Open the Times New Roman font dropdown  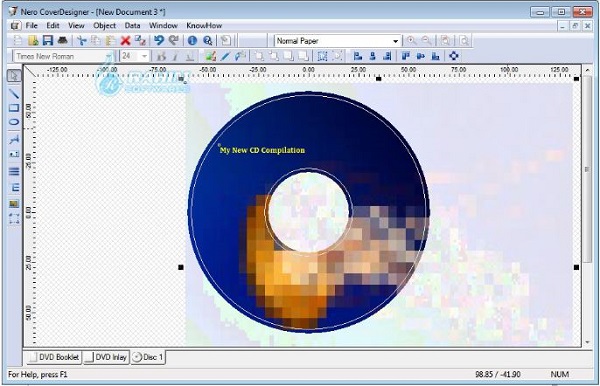109,56
